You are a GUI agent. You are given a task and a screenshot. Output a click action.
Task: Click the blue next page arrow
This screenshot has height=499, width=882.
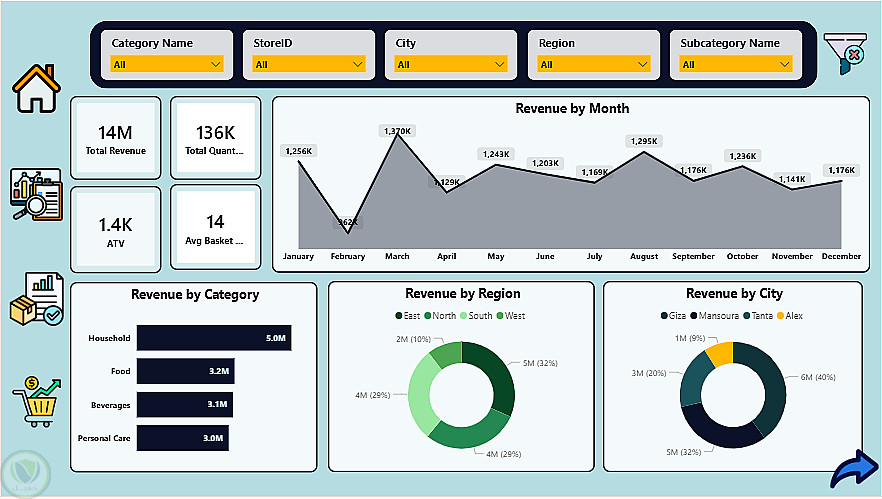point(854,469)
